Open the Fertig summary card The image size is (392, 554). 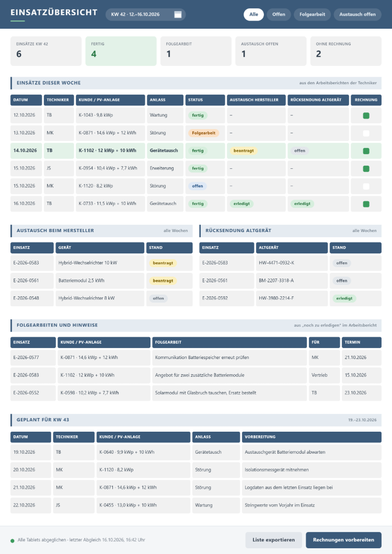[121, 51]
